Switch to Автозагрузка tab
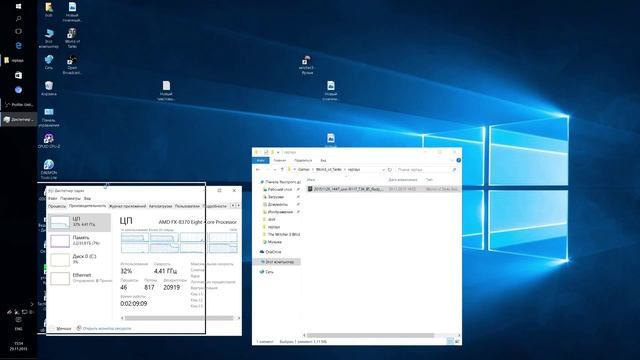The width and height of the screenshot is (640, 360). [160, 206]
